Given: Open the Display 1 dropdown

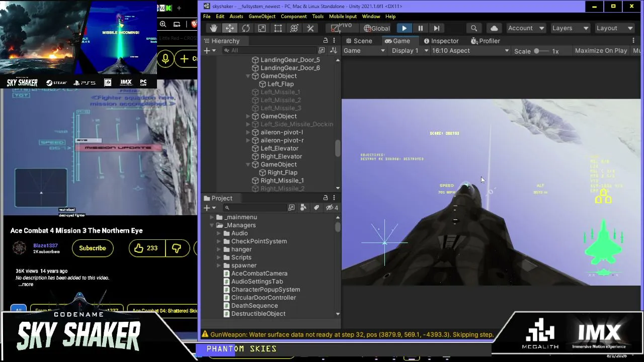Looking at the screenshot, I should [410, 51].
